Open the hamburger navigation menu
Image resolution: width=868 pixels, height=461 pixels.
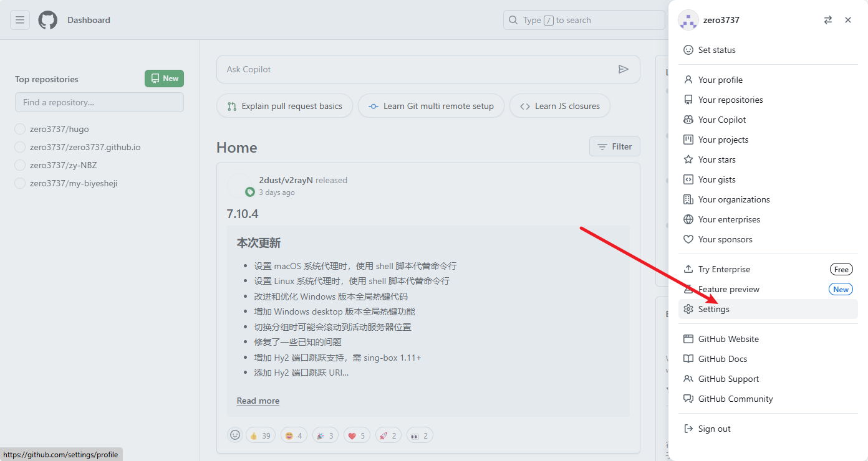click(x=20, y=20)
